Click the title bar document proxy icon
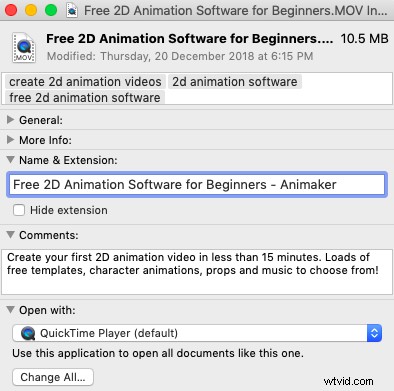Image resolution: width=394 pixels, height=391 pixels. click(x=72, y=10)
